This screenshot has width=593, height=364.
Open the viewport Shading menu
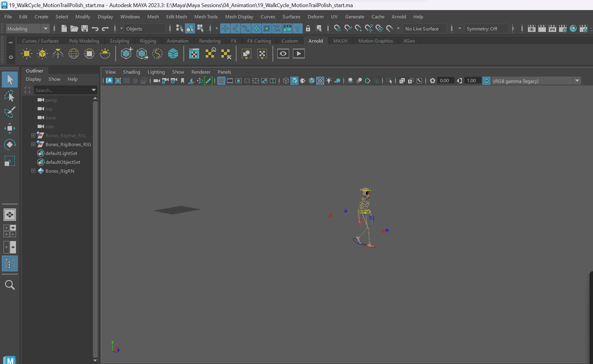pos(132,72)
